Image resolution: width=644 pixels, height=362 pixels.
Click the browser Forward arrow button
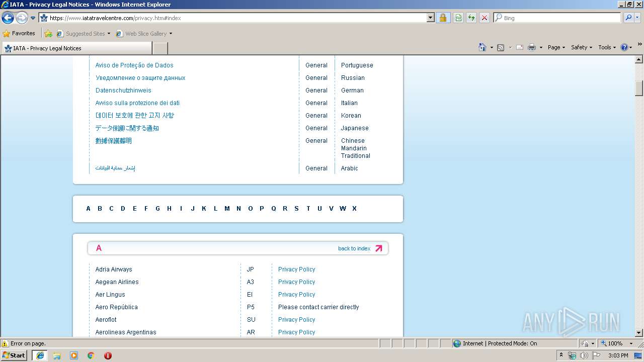(x=22, y=18)
